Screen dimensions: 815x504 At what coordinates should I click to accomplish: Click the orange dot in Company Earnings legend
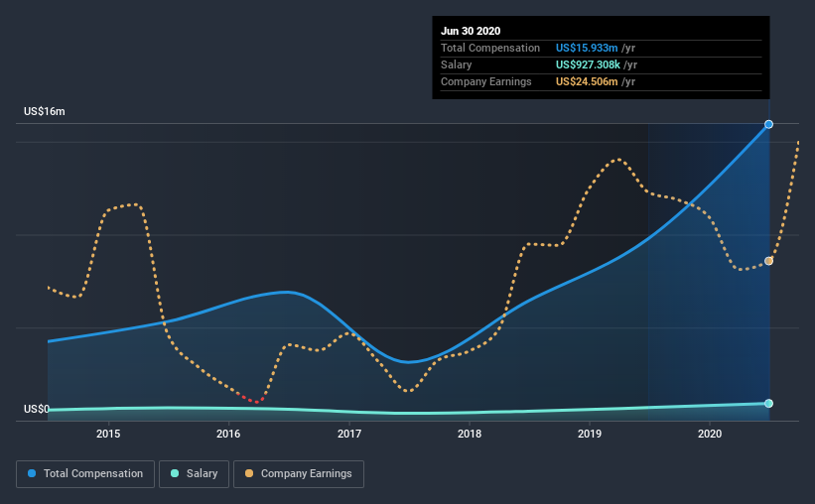point(249,473)
